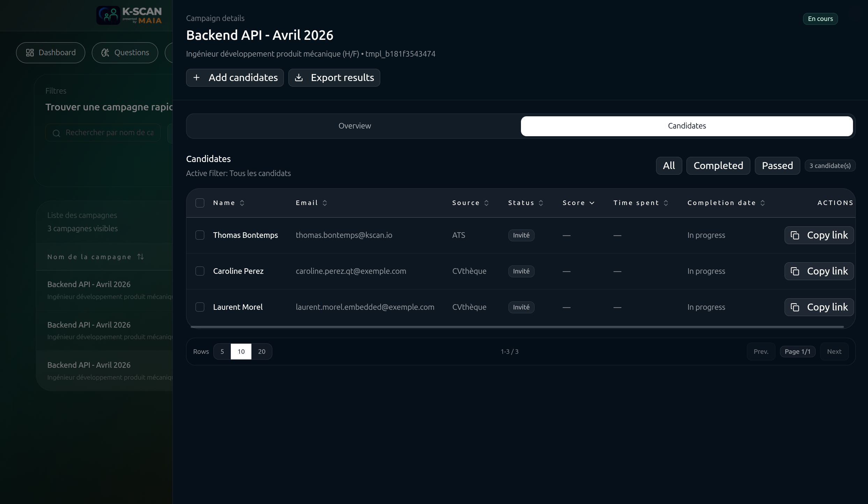Click the download icon on Export results

click(299, 78)
